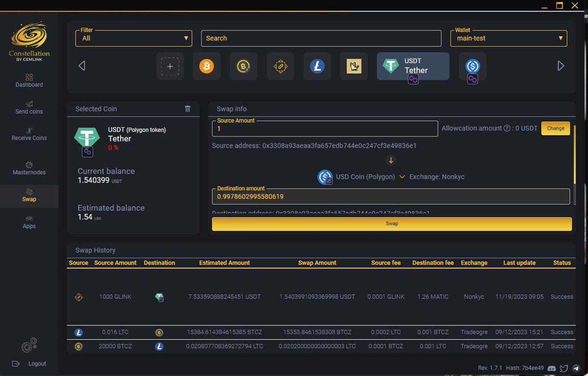Click GLINK source icon in swap history

pyautogui.click(x=78, y=297)
